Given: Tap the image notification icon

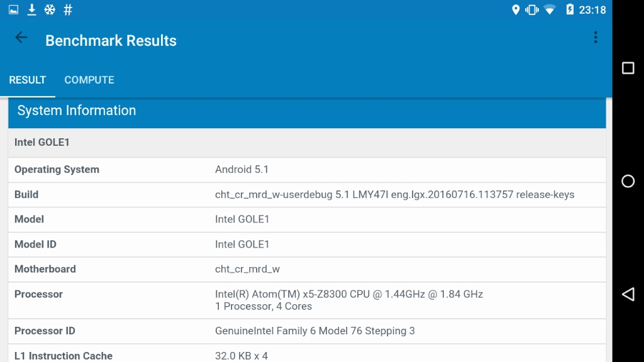Looking at the screenshot, I should click(x=13, y=9).
